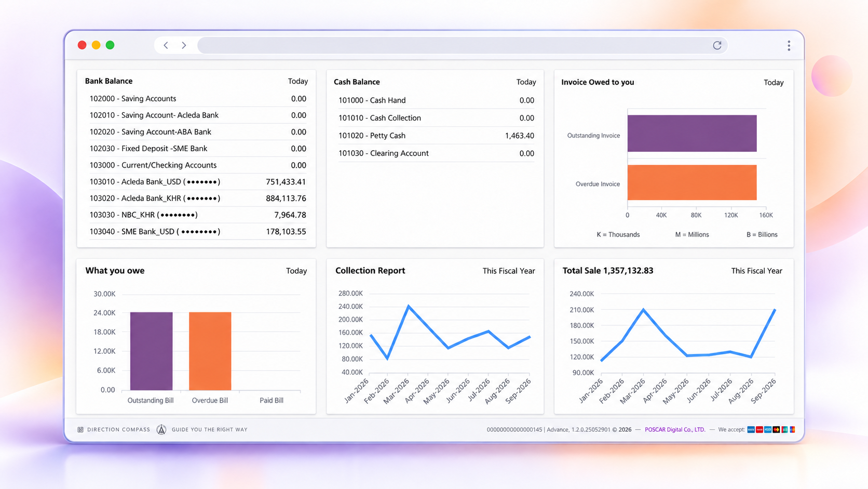Select the 101000 - Cash Hand row
Viewport: 868px width, 489px height.
tap(436, 100)
